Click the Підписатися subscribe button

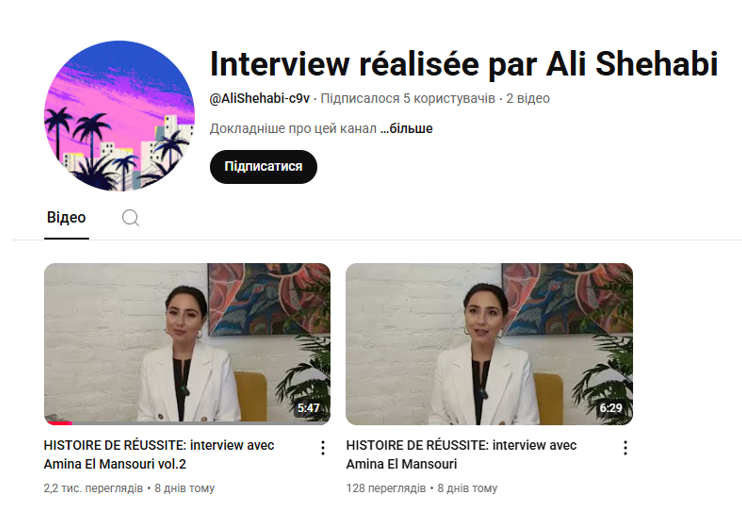pos(263,167)
